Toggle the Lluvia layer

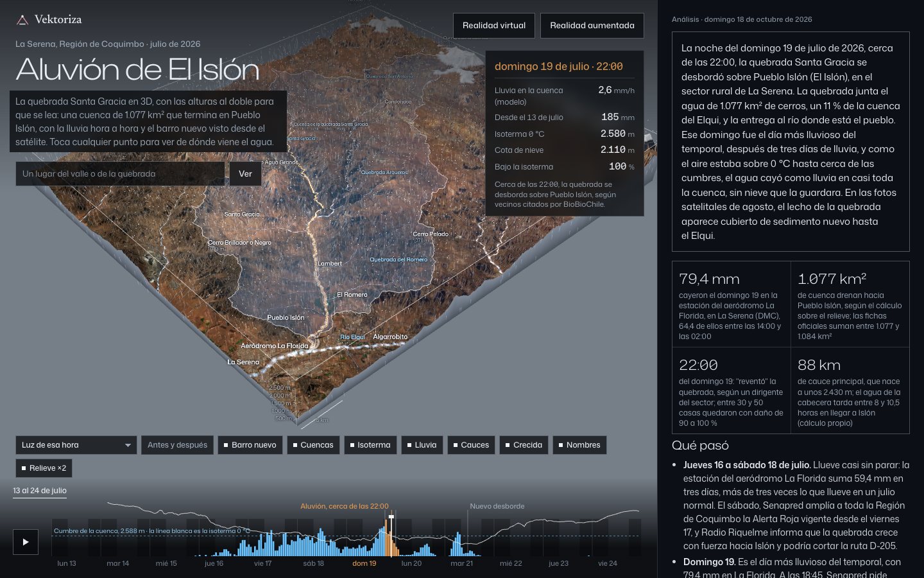(422, 445)
